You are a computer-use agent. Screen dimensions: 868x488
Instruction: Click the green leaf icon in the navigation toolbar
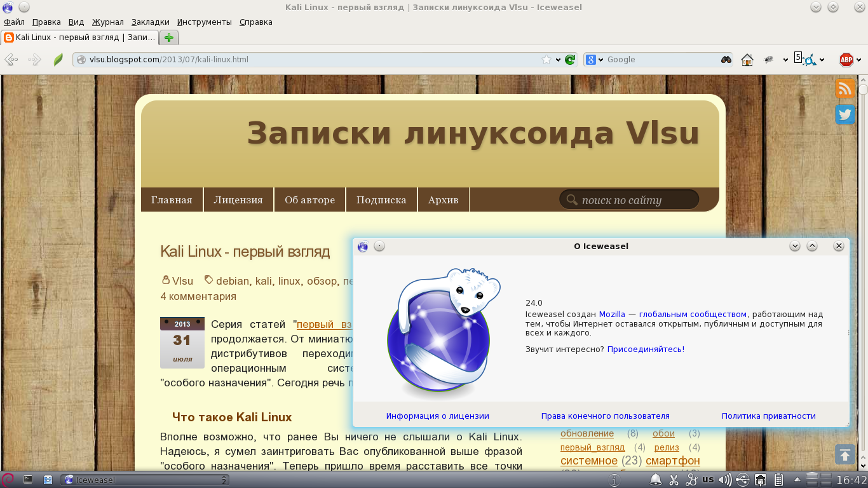click(x=58, y=60)
